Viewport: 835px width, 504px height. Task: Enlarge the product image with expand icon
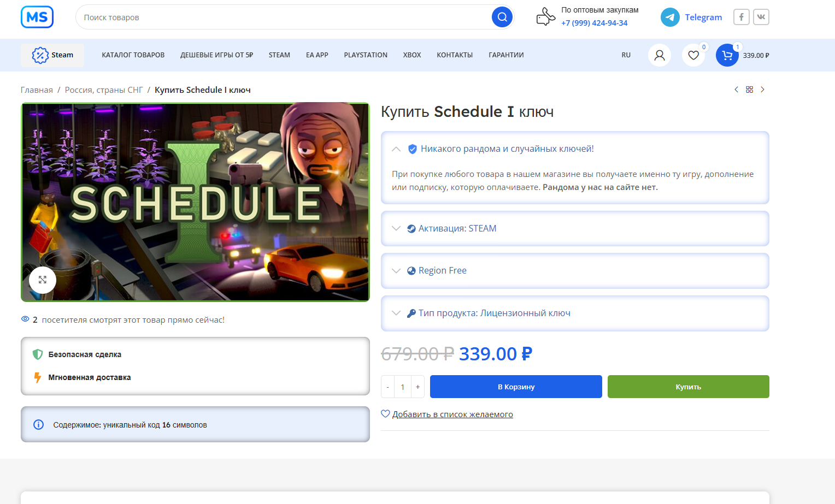43,280
